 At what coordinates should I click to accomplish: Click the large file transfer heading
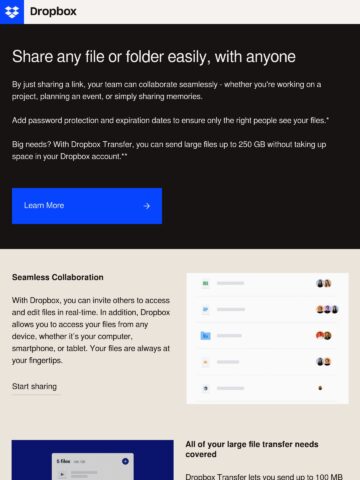tap(252, 449)
